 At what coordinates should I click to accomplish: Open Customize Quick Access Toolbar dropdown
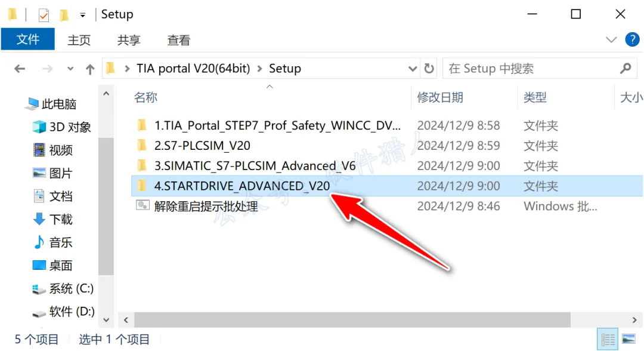(82, 15)
